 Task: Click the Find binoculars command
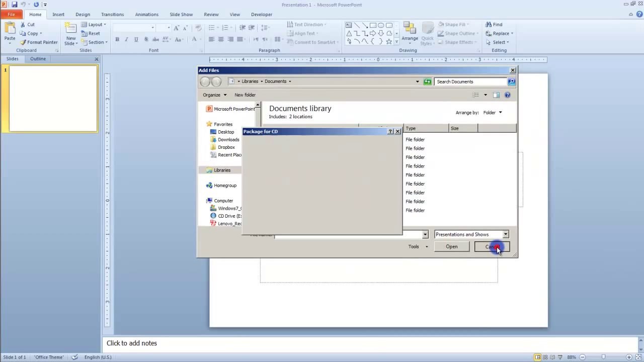(494, 24)
